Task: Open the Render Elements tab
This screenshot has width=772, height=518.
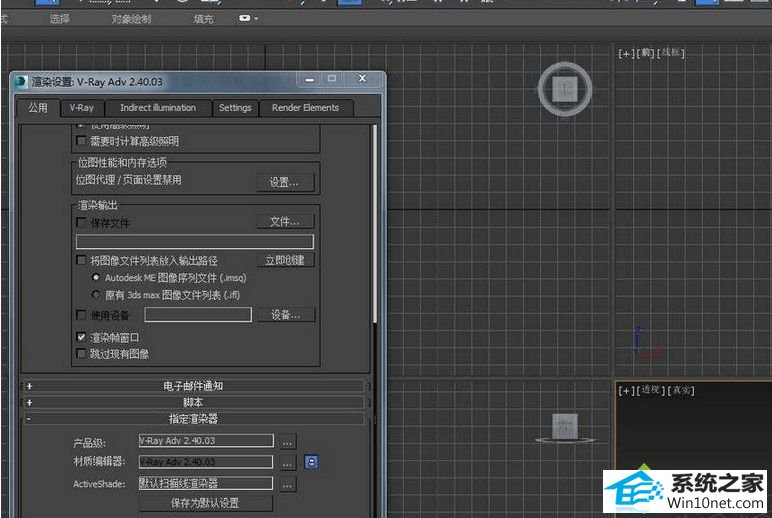Action: coord(305,108)
